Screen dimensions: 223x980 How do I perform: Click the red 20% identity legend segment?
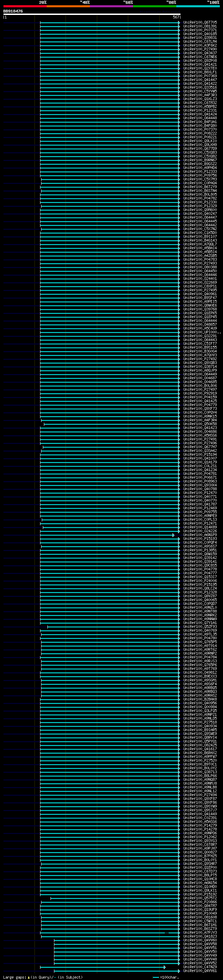pos(25,6)
